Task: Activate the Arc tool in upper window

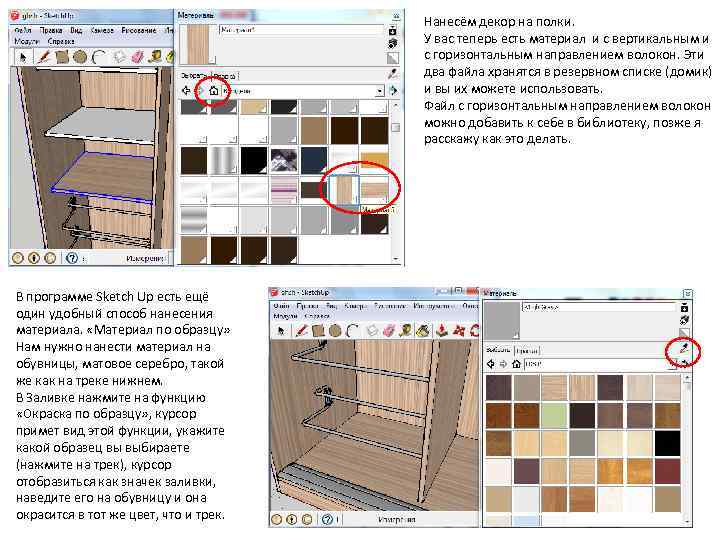Action: (98, 57)
